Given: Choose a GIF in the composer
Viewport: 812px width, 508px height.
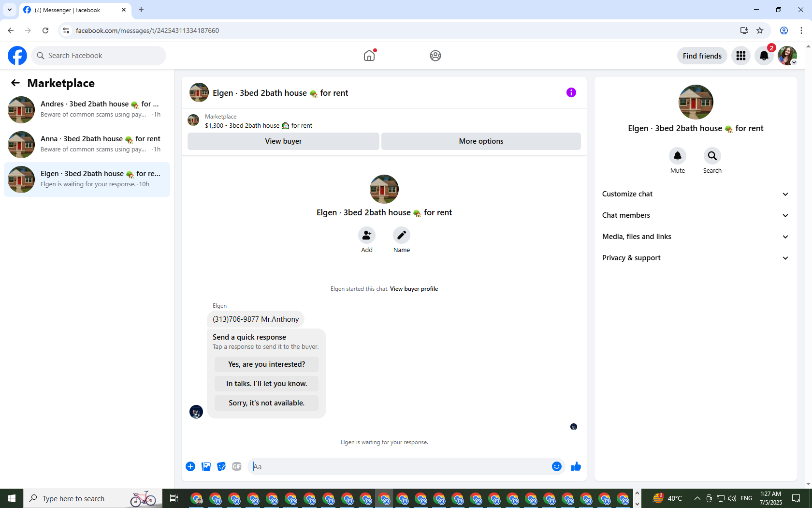Looking at the screenshot, I should [237, 466].
